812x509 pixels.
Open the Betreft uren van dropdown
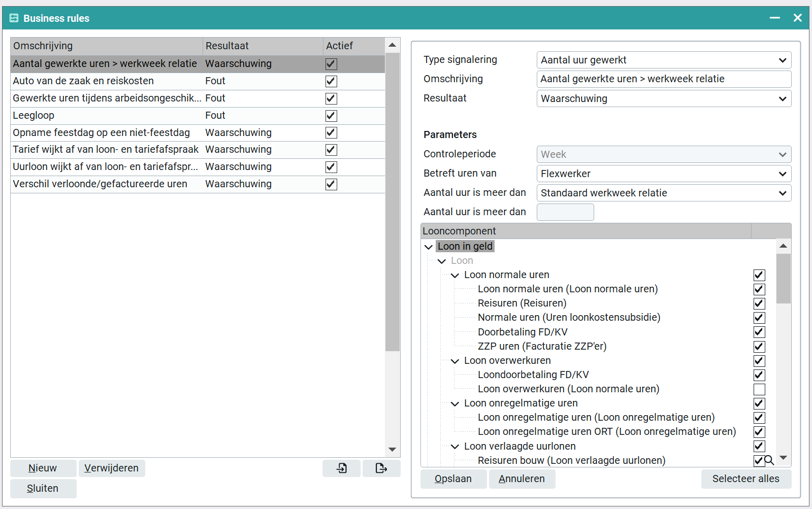pyautogui.click(x=664, y=174)
